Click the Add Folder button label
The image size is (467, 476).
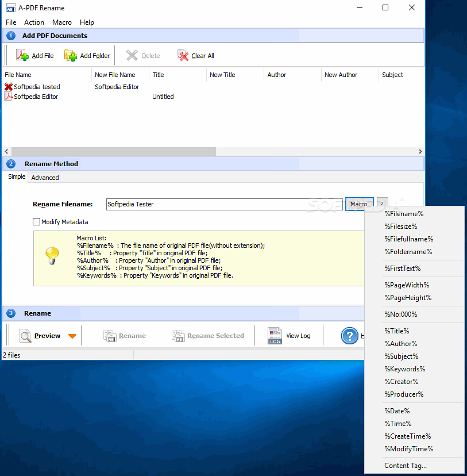tap(95, 56)
